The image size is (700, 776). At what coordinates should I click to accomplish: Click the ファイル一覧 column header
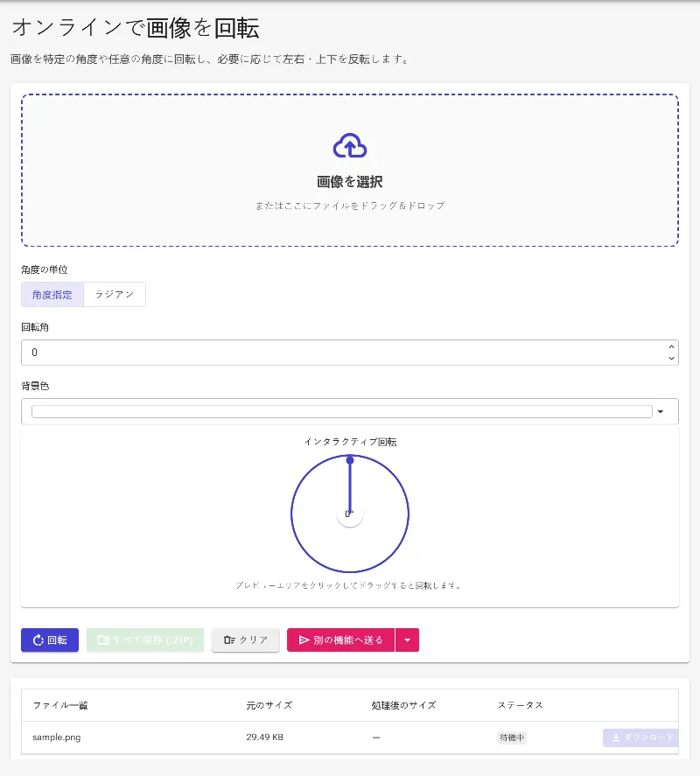[x=59, y=705]
